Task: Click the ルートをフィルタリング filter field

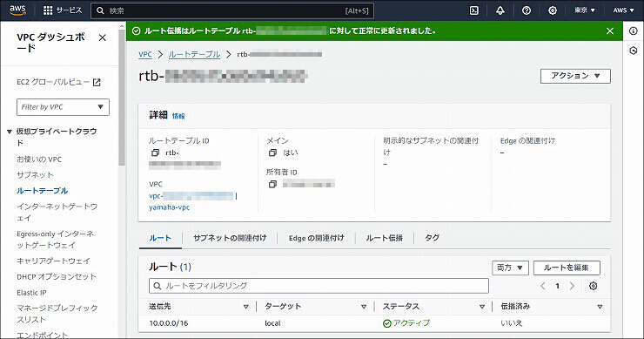Action: (319, 286)
